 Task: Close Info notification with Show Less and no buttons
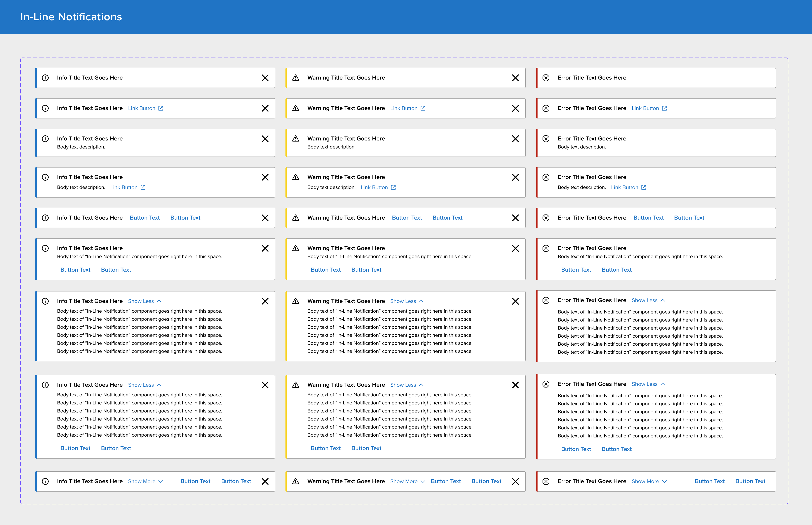tap(265, 301)
